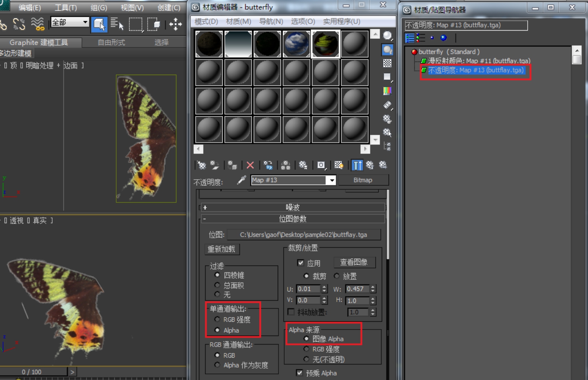Click the U value spinner arrows
This screenshot has height=380, width=588.
coord(324,289)
